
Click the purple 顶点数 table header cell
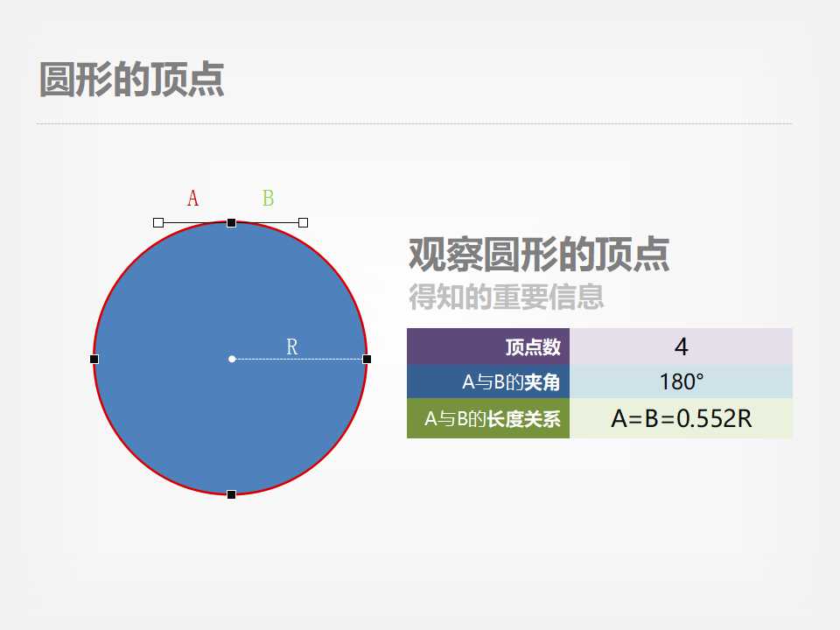pos(488,346)
